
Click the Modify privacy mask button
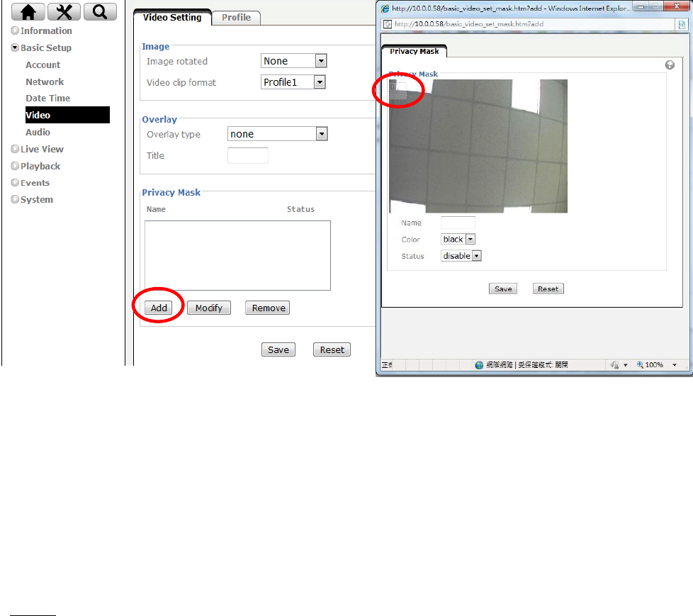[x=208, y=308]
